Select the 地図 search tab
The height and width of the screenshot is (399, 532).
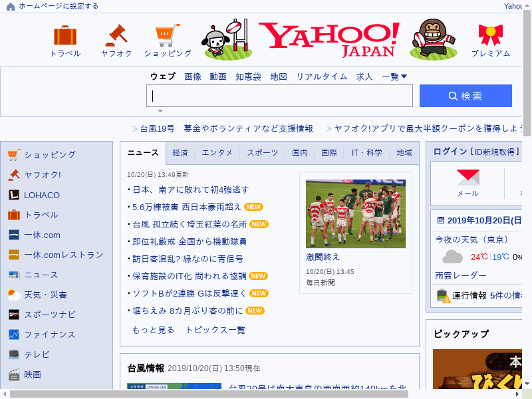tap(279, 76)
